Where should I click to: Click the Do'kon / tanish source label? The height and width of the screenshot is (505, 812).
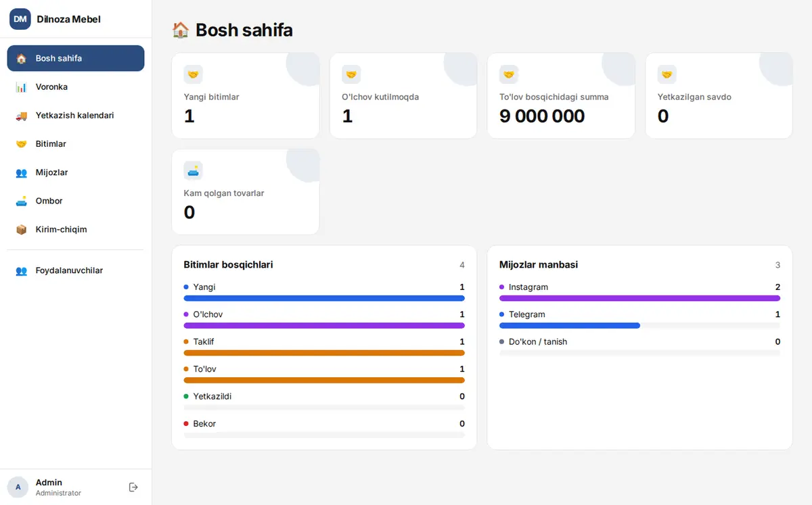[538, 341]
